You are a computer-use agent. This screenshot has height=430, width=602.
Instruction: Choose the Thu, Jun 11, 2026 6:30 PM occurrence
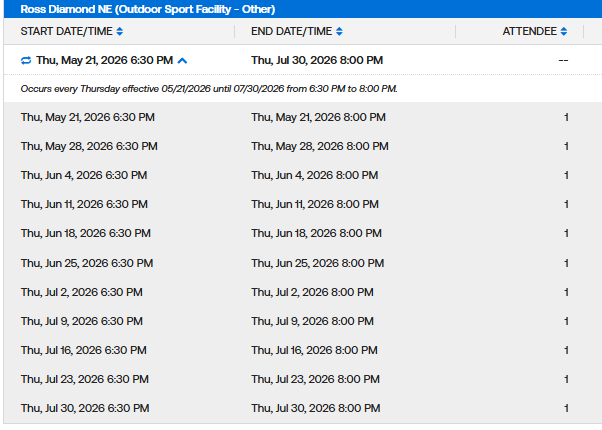tap(84, 205)
